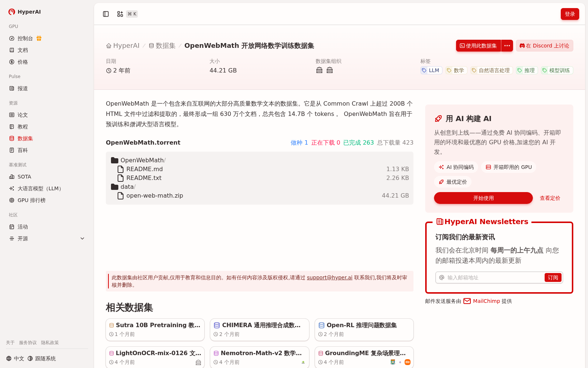
Task: Click 隐私政策 footer link
Action: [x=50, y=343]
